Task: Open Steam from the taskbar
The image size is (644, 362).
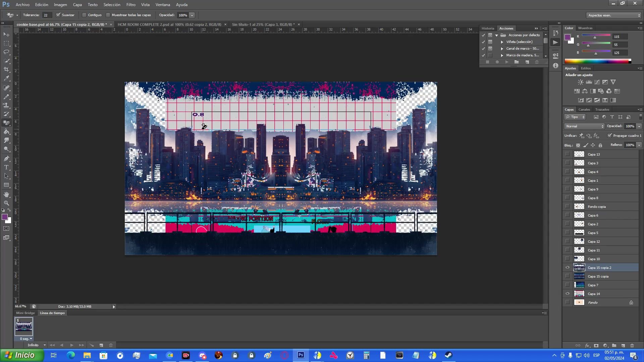Action: 448,355
